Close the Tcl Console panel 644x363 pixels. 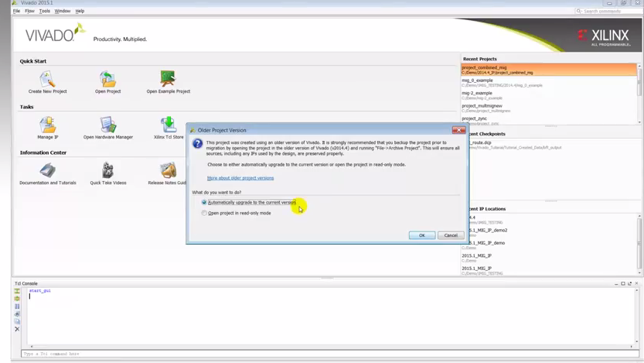[x=636, y=283]
